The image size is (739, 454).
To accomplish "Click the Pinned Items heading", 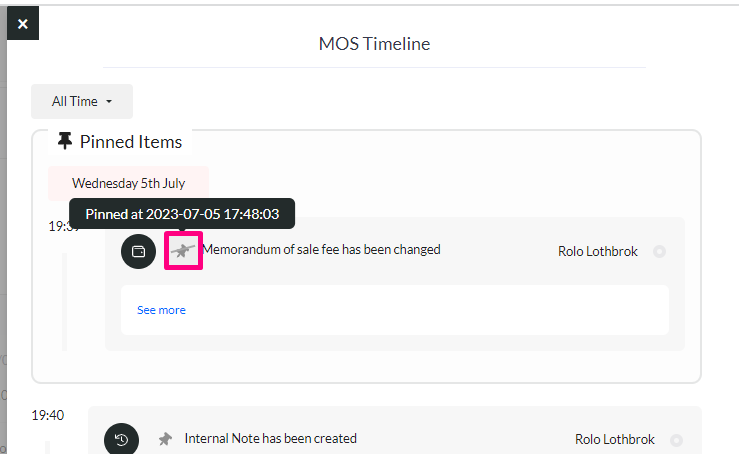I will pos(131,141).
